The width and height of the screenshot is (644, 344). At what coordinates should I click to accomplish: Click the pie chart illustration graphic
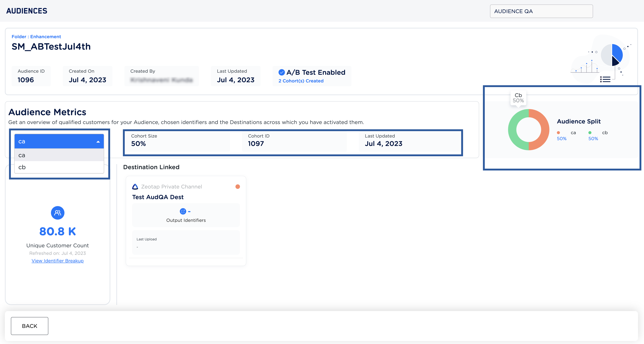[x=612, y=55]
